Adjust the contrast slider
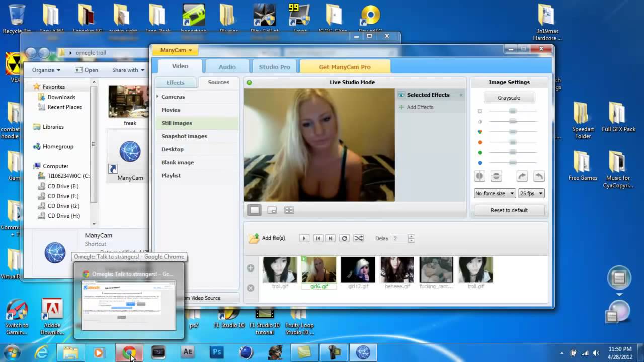The height and width of the screenshot is (362, 644). [512, 121]
